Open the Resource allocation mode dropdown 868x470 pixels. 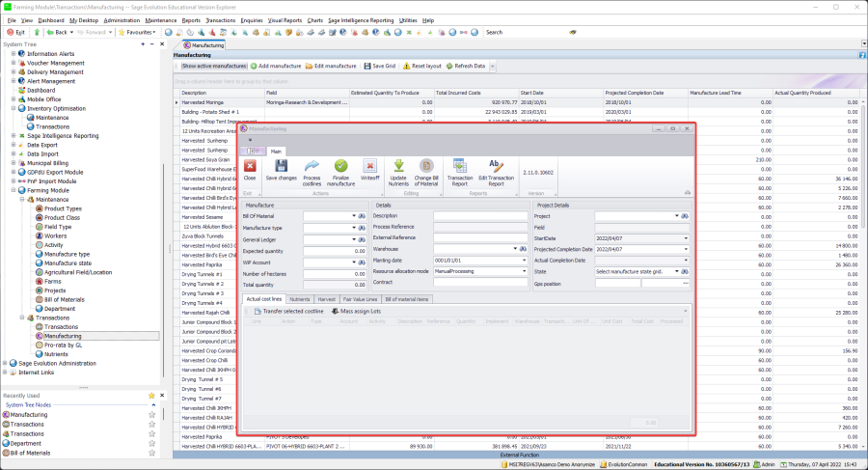coord(524,271)
